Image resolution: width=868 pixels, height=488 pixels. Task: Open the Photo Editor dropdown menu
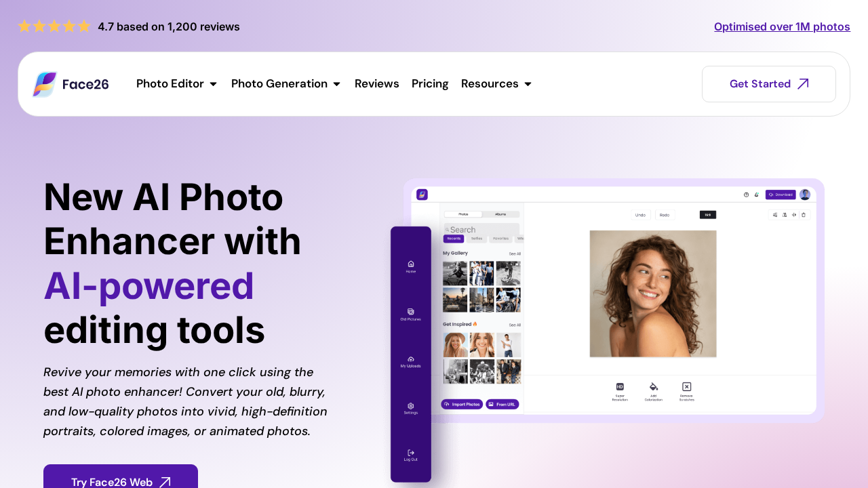[x=176, y=83]
